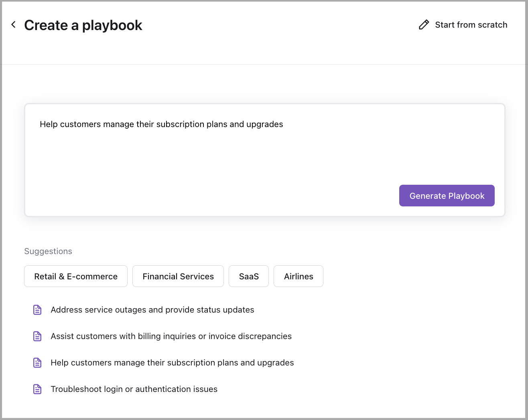Click the Suggestions section label
The image size is (528, 420).
[x=48, y=251]
